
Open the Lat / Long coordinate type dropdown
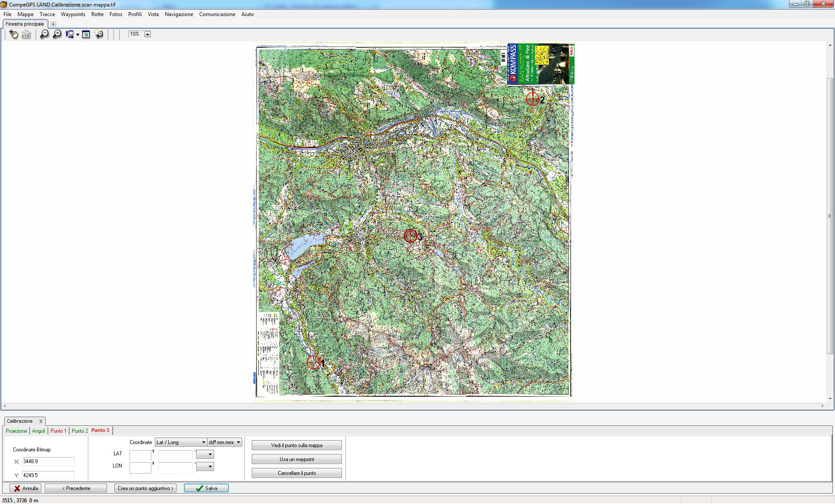(x=180, y=442)
